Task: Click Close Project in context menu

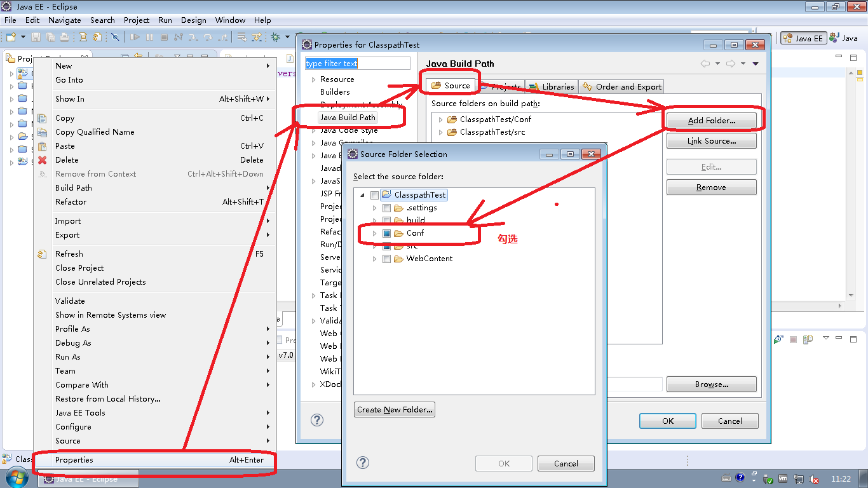Action: coord(155,268)
